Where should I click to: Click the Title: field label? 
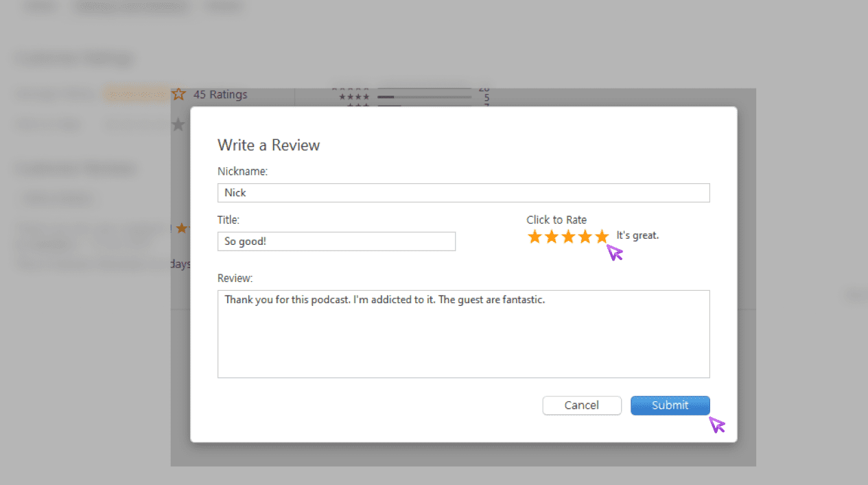(228, 220)
